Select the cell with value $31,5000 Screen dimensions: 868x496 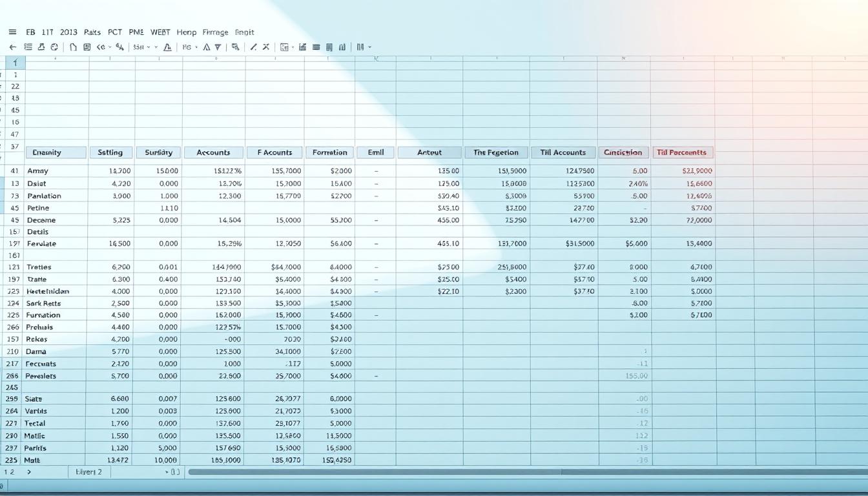(563, 243)
